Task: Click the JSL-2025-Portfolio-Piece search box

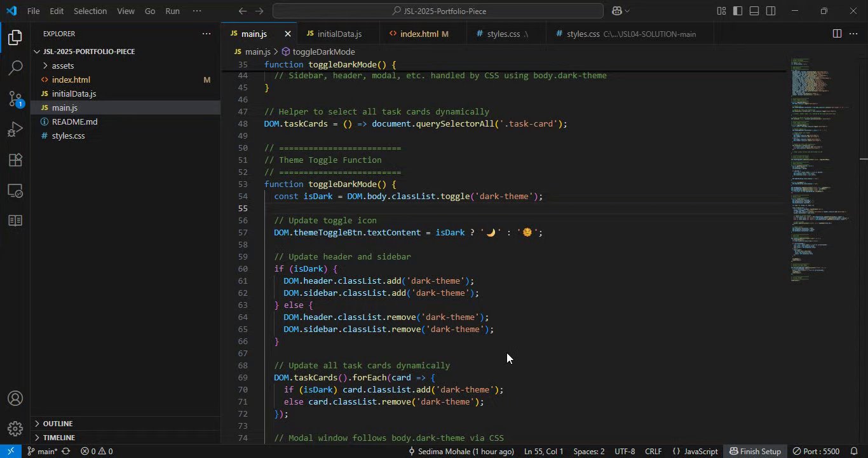Action: 438,11
